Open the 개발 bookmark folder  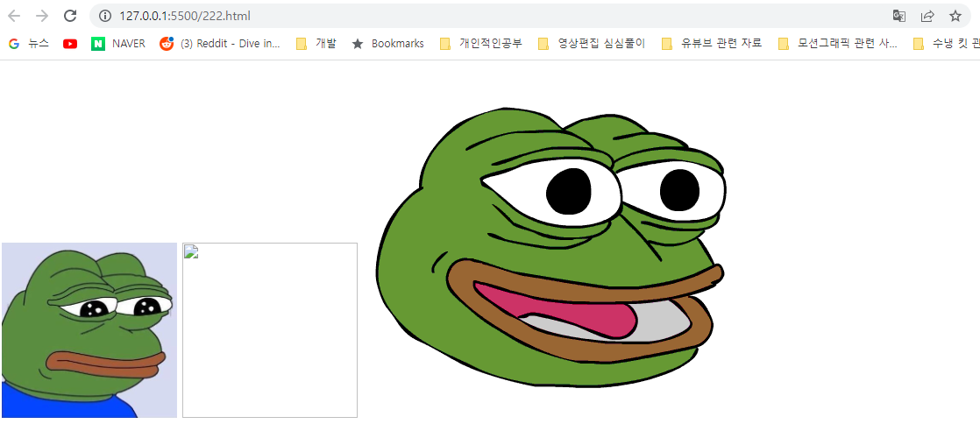click(316, 43)
